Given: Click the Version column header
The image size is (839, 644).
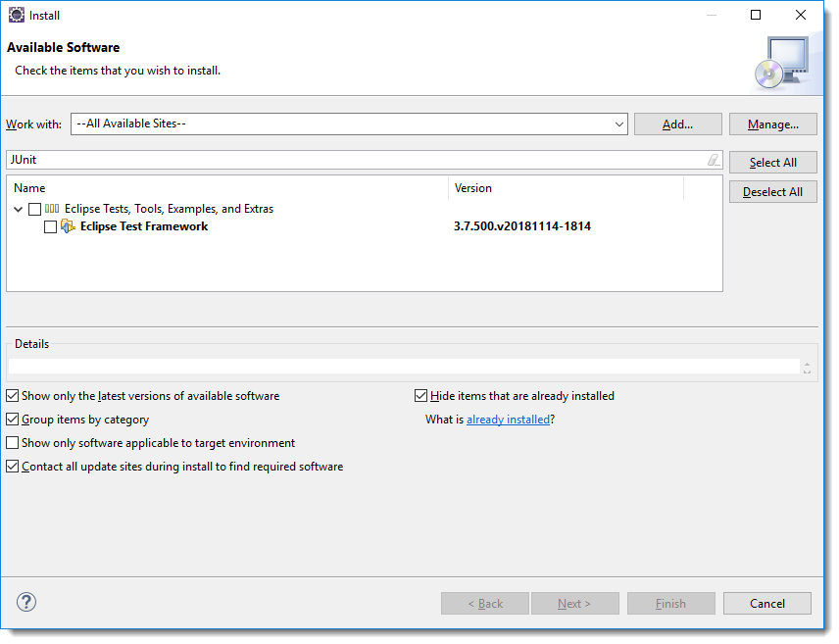Looking at the screenshot, I should [567, 188].
